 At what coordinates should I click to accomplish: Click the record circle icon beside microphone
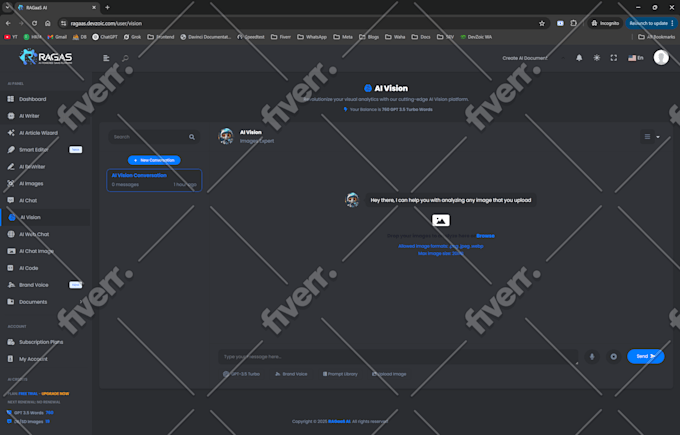614,357
